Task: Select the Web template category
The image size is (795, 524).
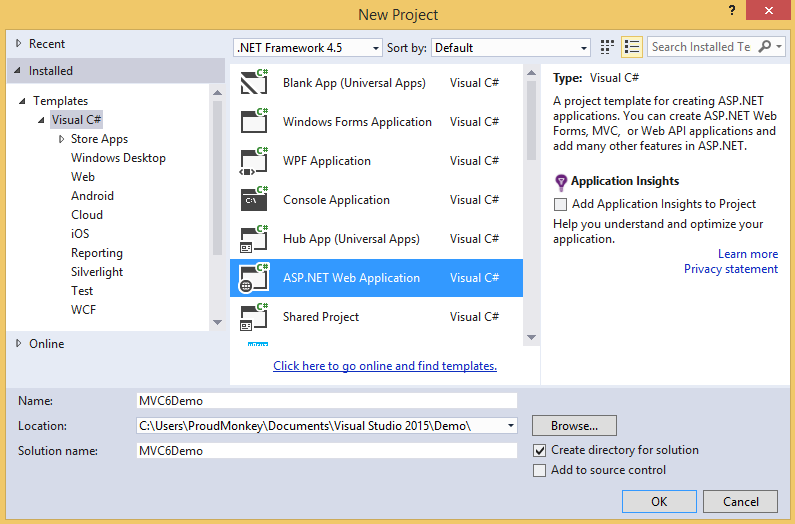Action: [x=83, y=177]
